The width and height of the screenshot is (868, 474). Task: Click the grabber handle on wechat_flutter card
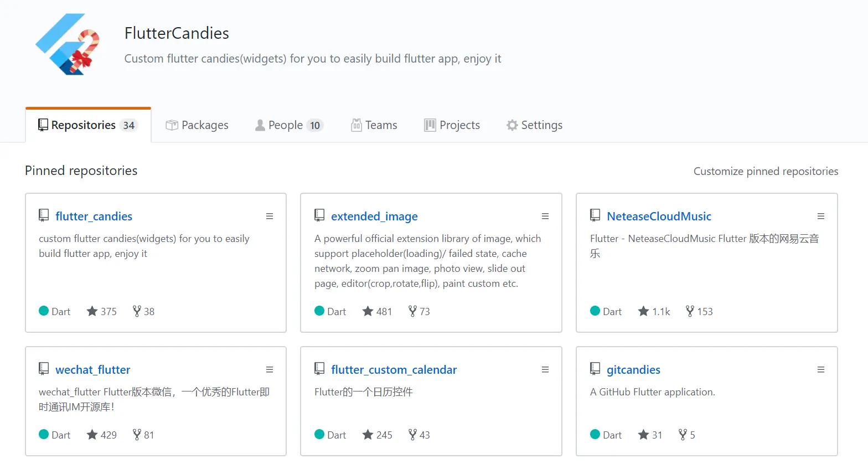tap(270, 369)
